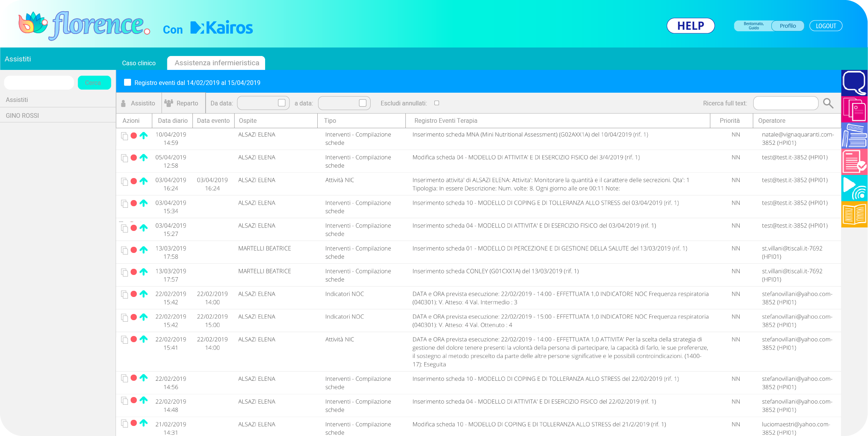
Task: Open the chat bubble sidebar icon
Action: pos(854,83)
